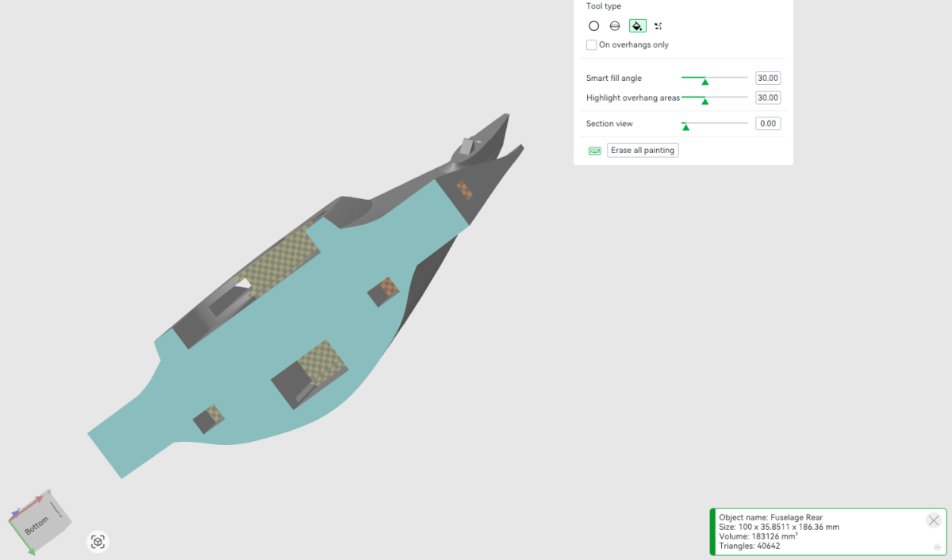Click the 'Size: 100 x 35.8511 x 186.36 mm' text
This screenshot has height=560, width=952.
pyautogui.click(x=779, y=527)
